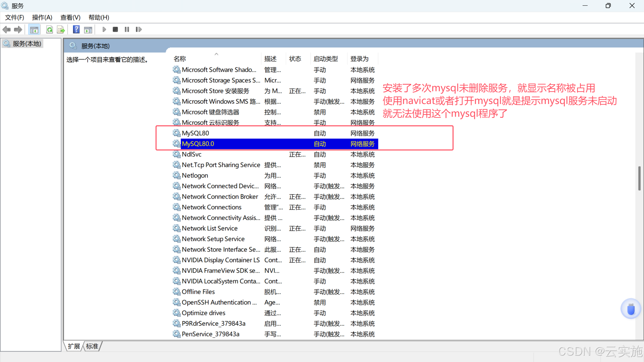Select Microsoft 云标识服务 service
The width and height of the screenshot is (644, 362).
pyautogui.click(x=275, y=123)
